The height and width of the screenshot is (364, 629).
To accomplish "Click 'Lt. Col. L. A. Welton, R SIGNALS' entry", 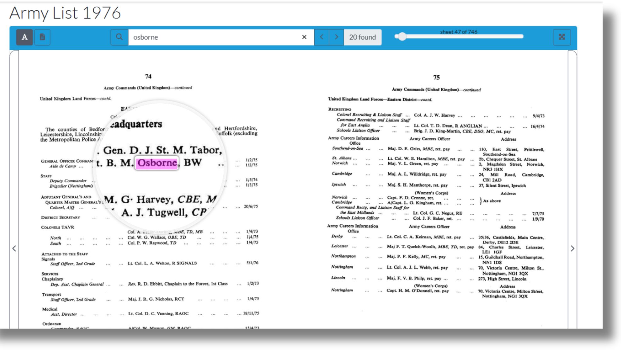I will tap(162, 263).
